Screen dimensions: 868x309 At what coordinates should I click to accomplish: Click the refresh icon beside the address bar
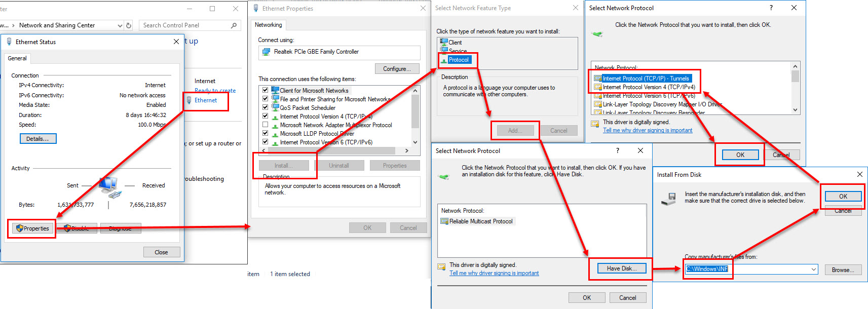[129, 25]
